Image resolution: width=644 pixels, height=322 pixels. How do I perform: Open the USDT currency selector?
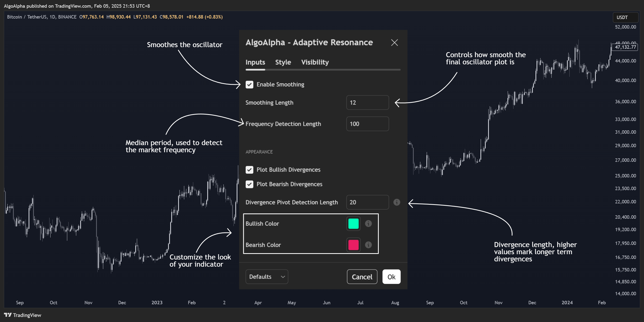(625, 17)
